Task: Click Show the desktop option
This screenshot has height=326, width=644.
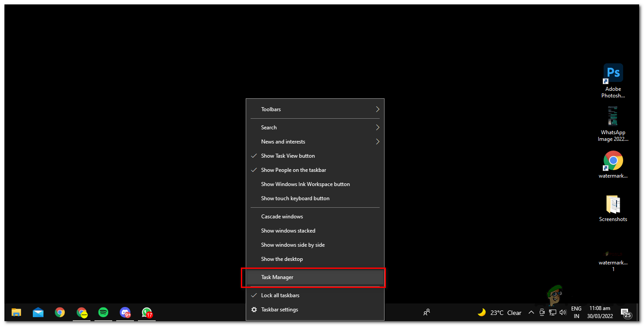Action: 282,259
